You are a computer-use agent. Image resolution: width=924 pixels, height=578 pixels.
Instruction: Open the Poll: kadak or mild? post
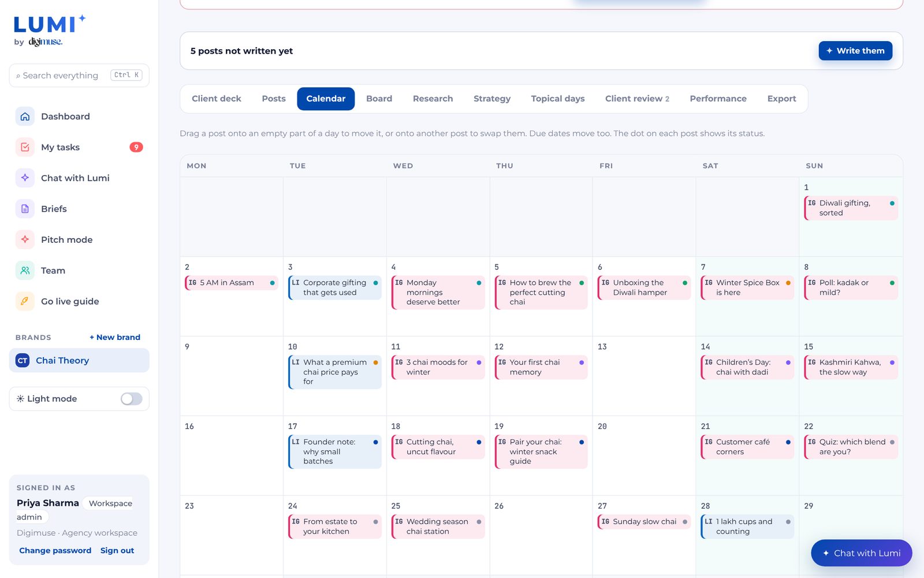point(851,288)
